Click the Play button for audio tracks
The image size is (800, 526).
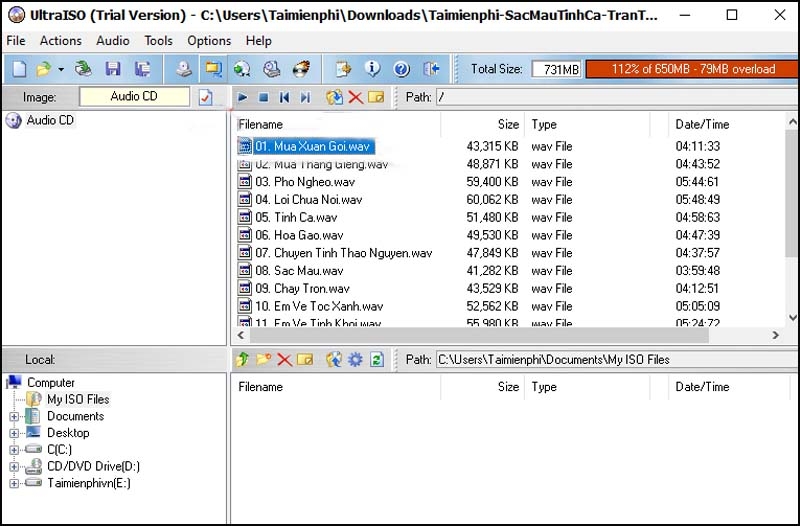[242, 97]
